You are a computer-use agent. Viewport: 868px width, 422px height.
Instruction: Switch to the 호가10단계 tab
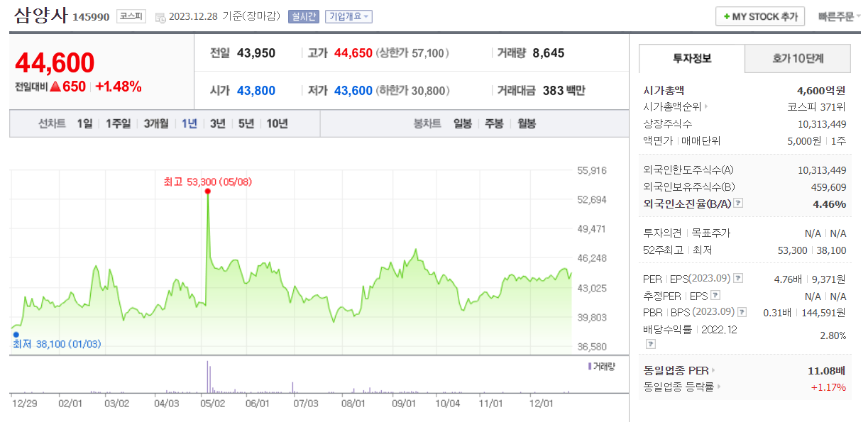[x=798, y=58]
